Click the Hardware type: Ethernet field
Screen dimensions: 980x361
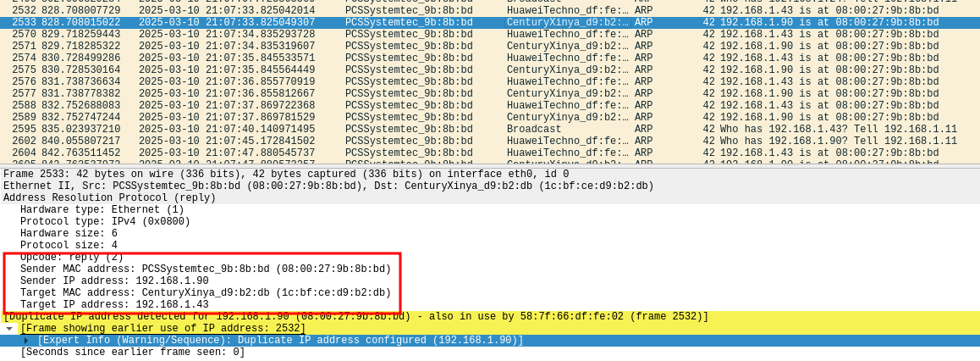(102, 210)
